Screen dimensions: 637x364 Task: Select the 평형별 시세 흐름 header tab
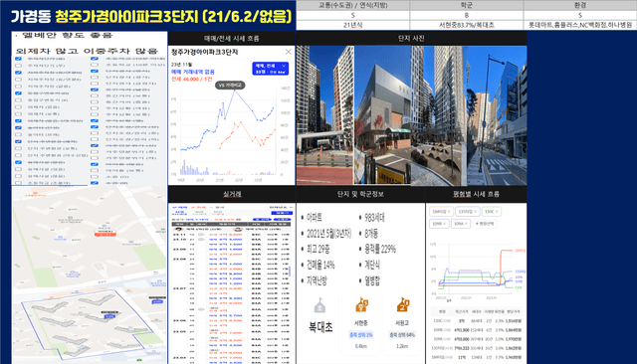pyautogui.click(x=476, y=194)
